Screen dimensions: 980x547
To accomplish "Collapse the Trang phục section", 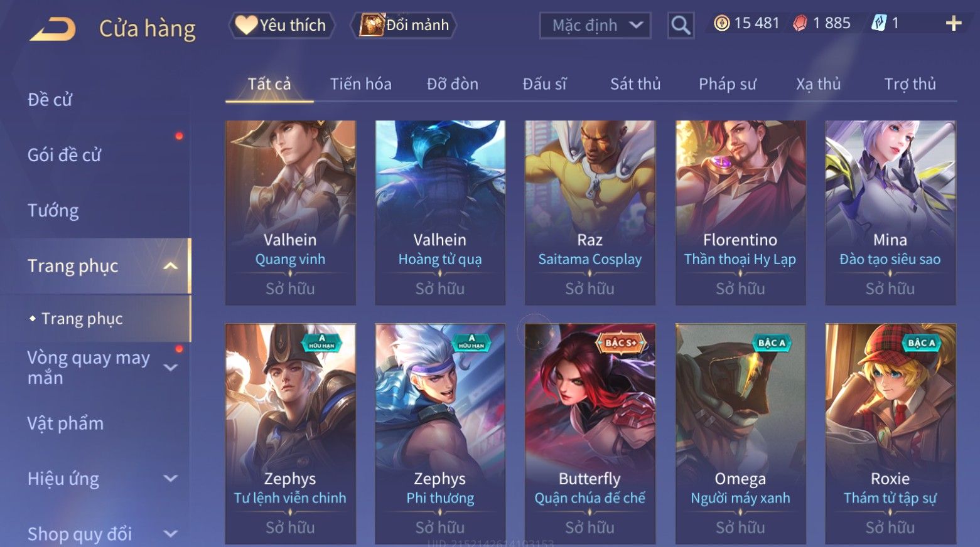I will click(x=170, y=266).
